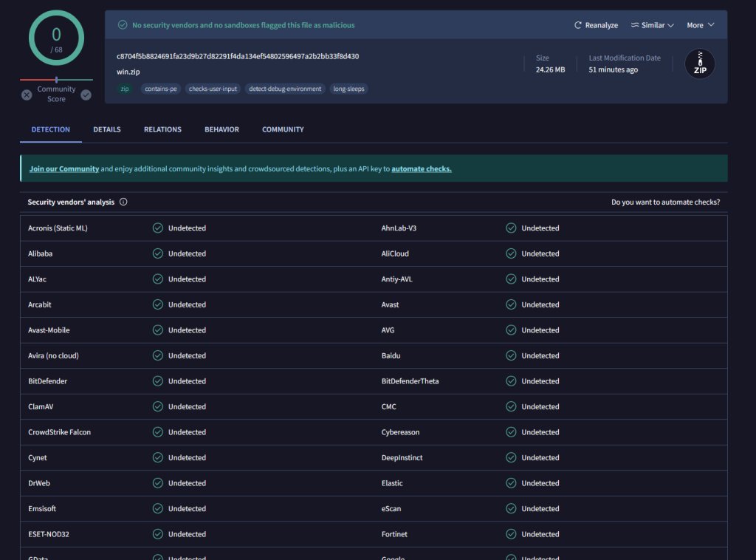756x560 pixels.
Task: Click the 51 minutes ago date value
Action: 613,69
